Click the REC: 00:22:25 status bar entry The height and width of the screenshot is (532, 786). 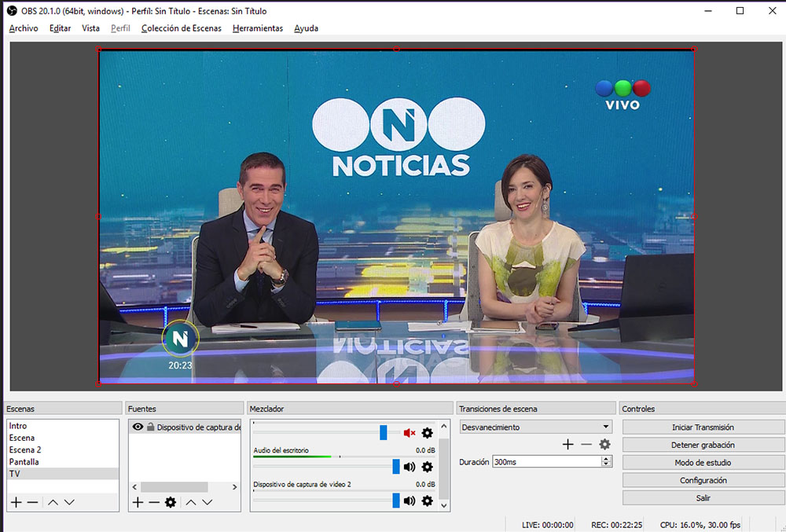(x=616, y=525)
